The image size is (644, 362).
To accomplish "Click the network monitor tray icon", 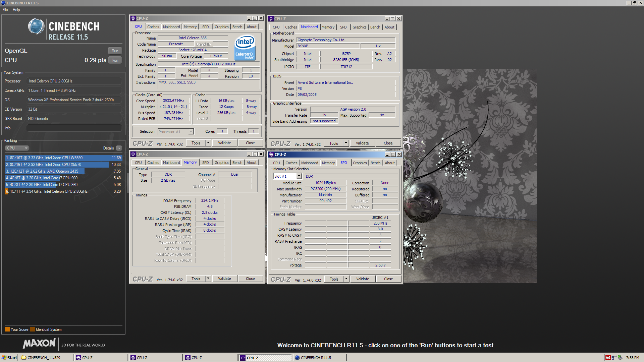I will (x=614, y=358).
